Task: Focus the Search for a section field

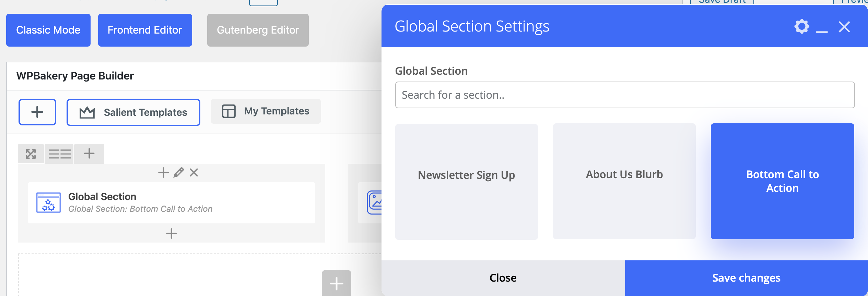Action: [624, 95]
